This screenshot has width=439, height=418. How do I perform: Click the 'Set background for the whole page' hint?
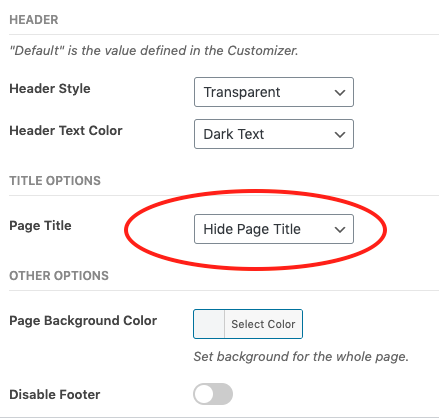[x=301, y=357]
